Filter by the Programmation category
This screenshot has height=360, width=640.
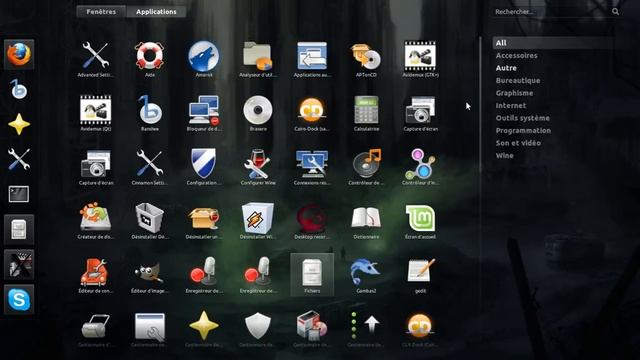click(x=523, y=131)
